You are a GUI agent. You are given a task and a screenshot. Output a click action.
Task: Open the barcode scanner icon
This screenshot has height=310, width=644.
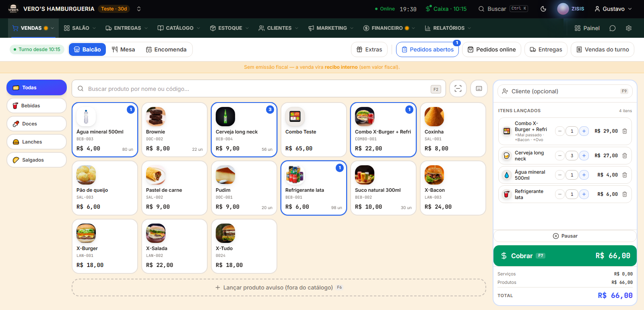click(458, 88)
